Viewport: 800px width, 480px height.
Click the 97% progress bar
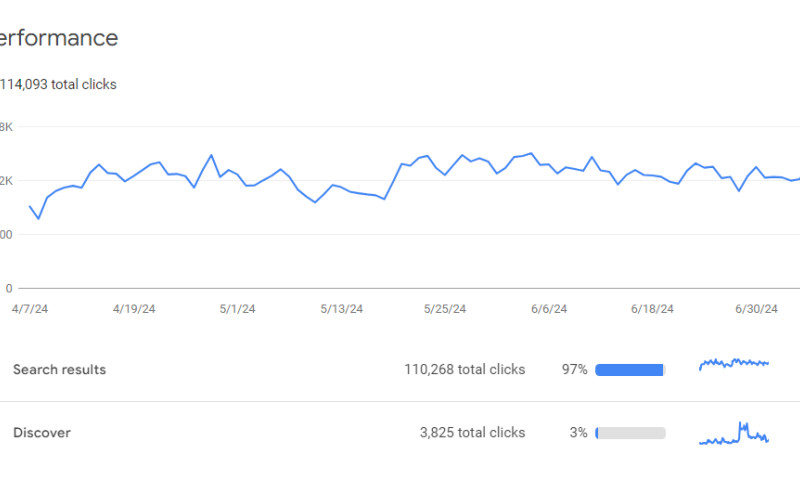[x=630, y=370]
